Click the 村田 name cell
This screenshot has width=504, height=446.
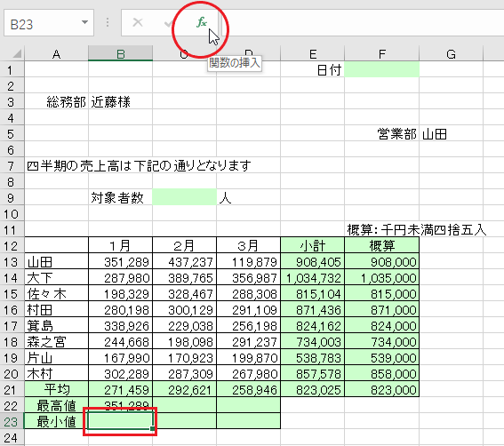(x=56, y=309)
